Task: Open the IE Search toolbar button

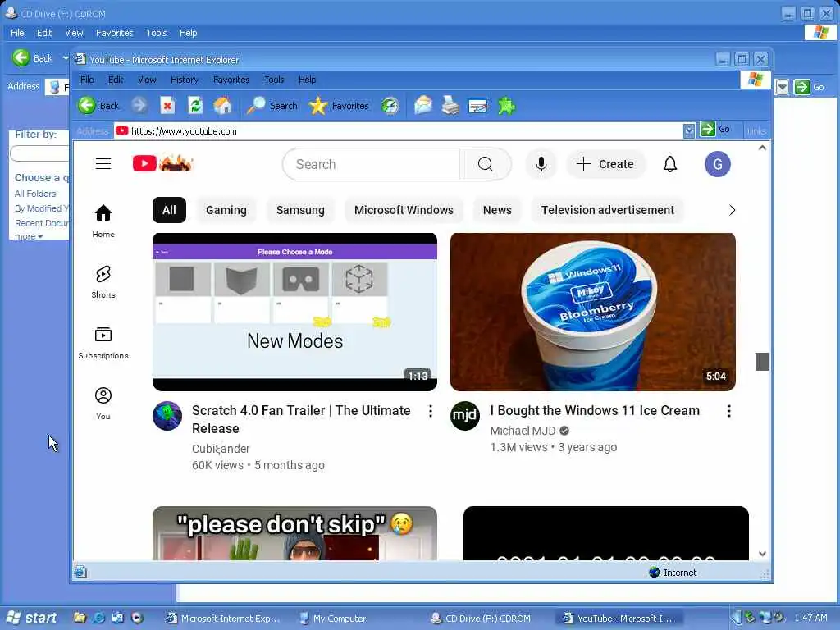Action: [272, 106]
